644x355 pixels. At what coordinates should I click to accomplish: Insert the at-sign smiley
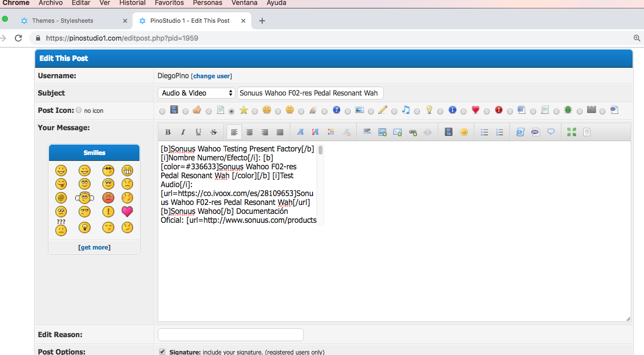click(x=61, y=198)
